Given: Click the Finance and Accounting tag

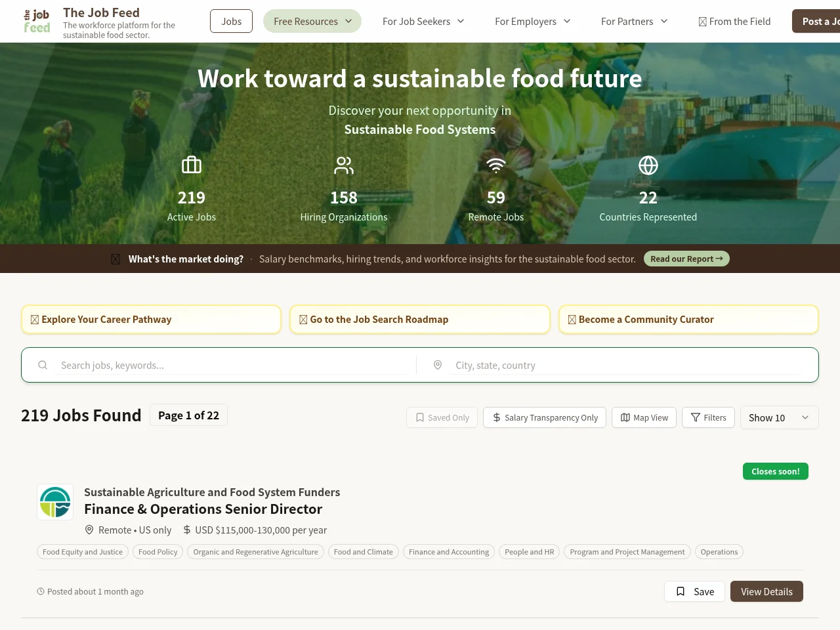Looking at the screenshot, I should (x=449, y=552).
